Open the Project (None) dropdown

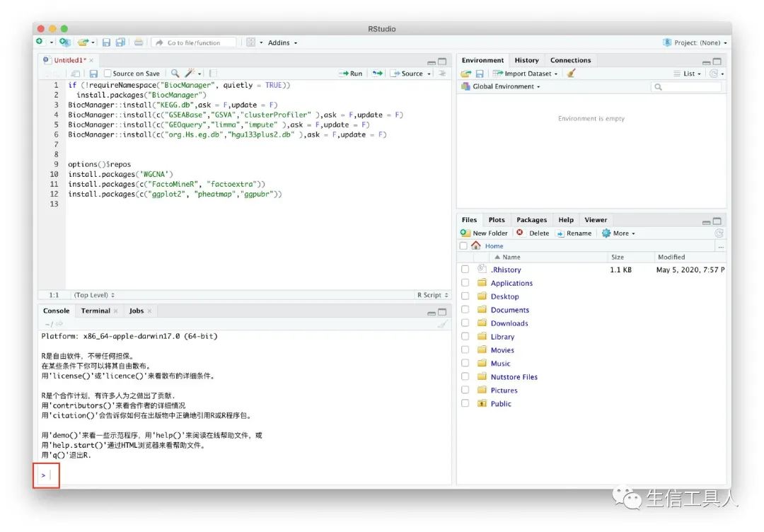coord(696,43)
